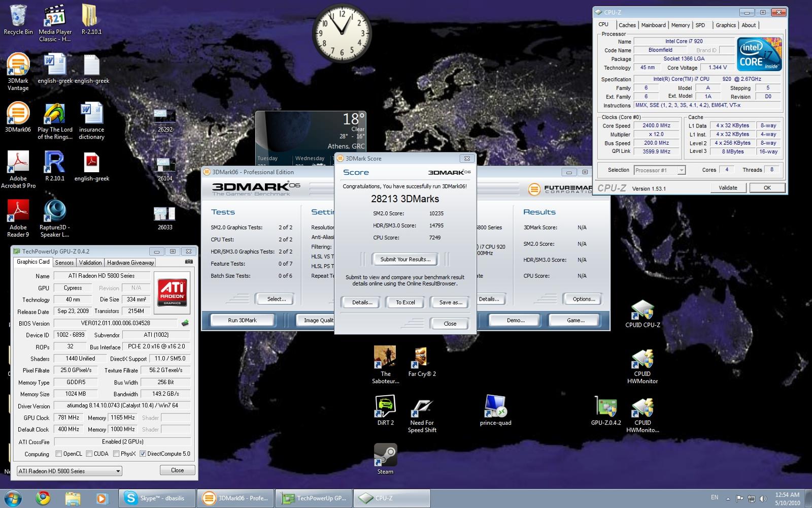Open Adobe Reader 9 desktop shortcut

pyautogui.click(x=18, y=218)
